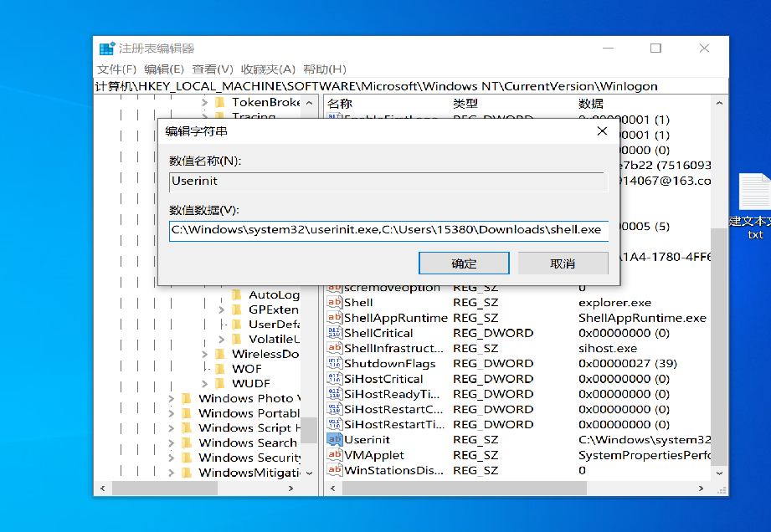This screenshot has width=771, height=532.
Task: Click the Registry Editor app icon in the title bar
Action: [x=106, y=49]
